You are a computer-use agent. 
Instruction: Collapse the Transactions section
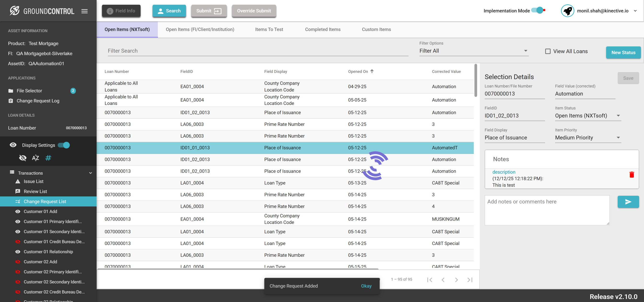coord(91,173)
